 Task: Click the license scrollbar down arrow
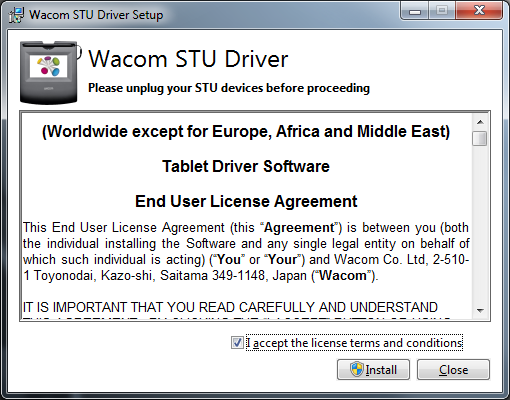click(x=480, y=310)
